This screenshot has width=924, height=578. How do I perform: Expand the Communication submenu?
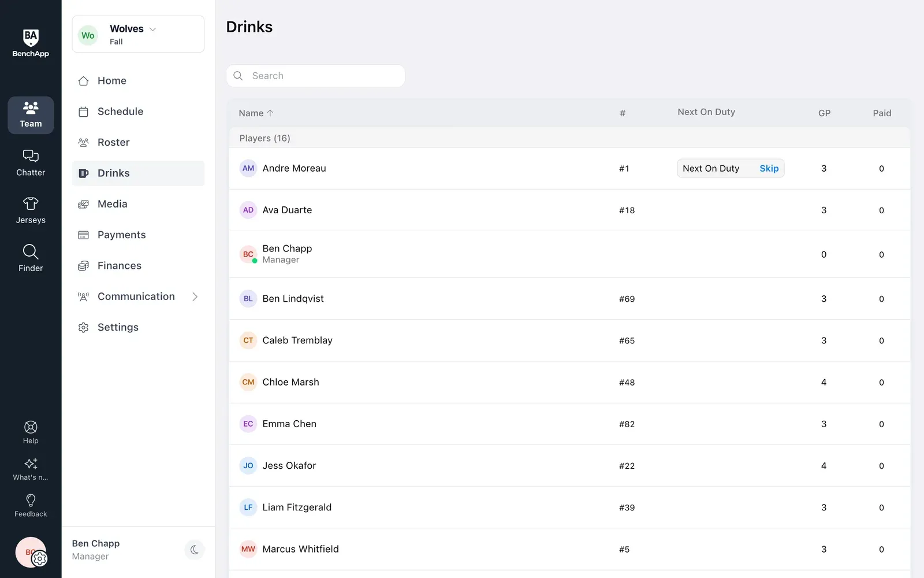[x=195, y=297]
